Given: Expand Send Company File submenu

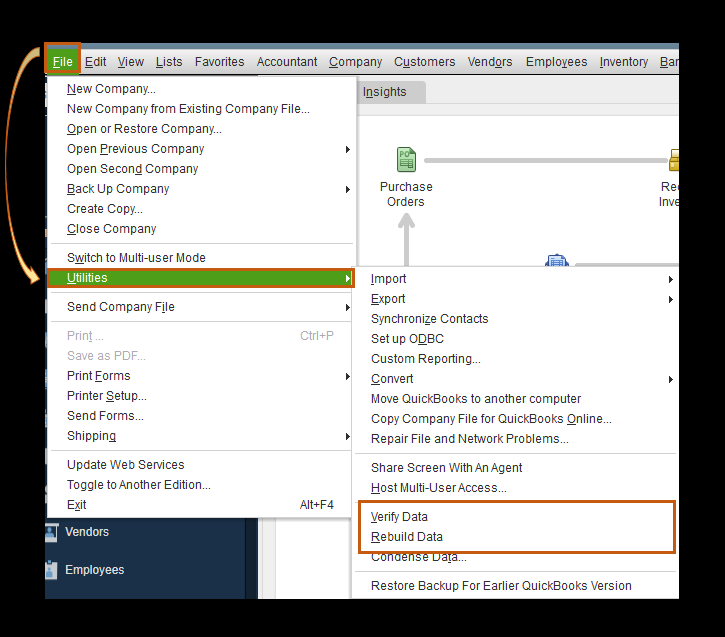Looking at the screenshot, I should [x=201, y=307].
